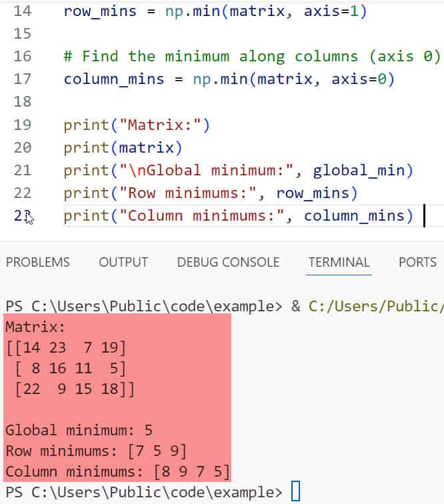Switch to the PROBLEMS tab
444x504 pixels.
coord(38,263)
